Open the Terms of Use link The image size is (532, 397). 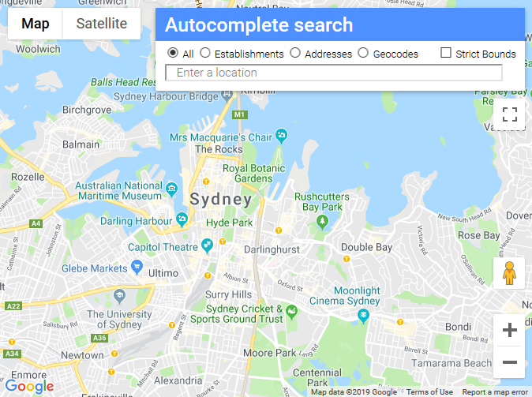pyautogui.click(x=429, y=392)
